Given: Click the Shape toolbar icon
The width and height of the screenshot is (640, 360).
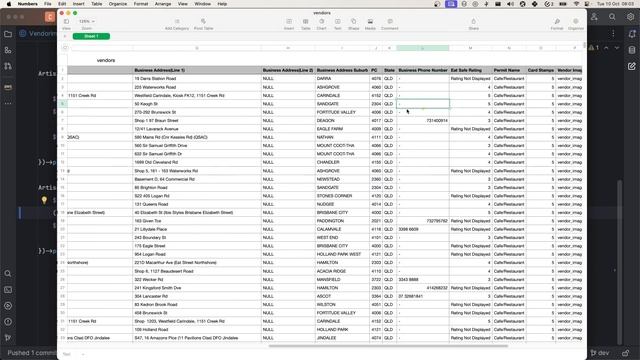Looking at the screenshot, I should [353, 22].
